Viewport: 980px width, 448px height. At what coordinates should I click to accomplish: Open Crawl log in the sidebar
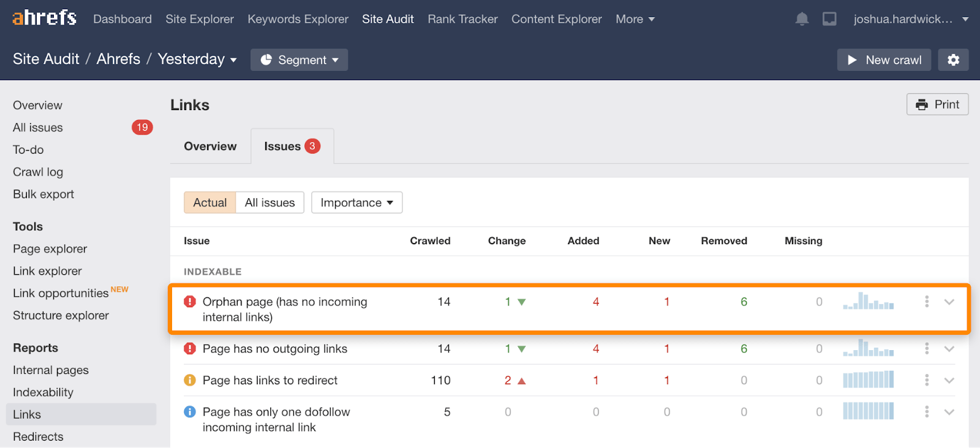(x=38, y=172)
